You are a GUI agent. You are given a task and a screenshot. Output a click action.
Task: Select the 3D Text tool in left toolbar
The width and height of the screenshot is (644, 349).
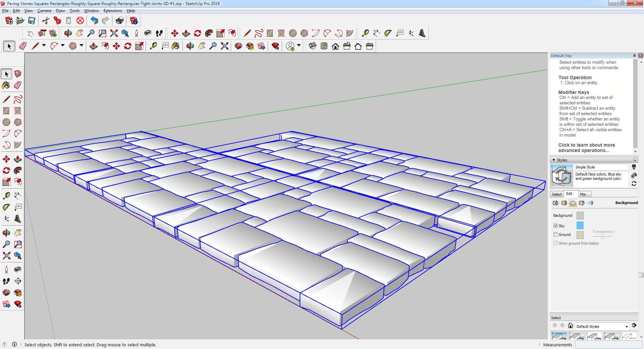coord(18,219)
